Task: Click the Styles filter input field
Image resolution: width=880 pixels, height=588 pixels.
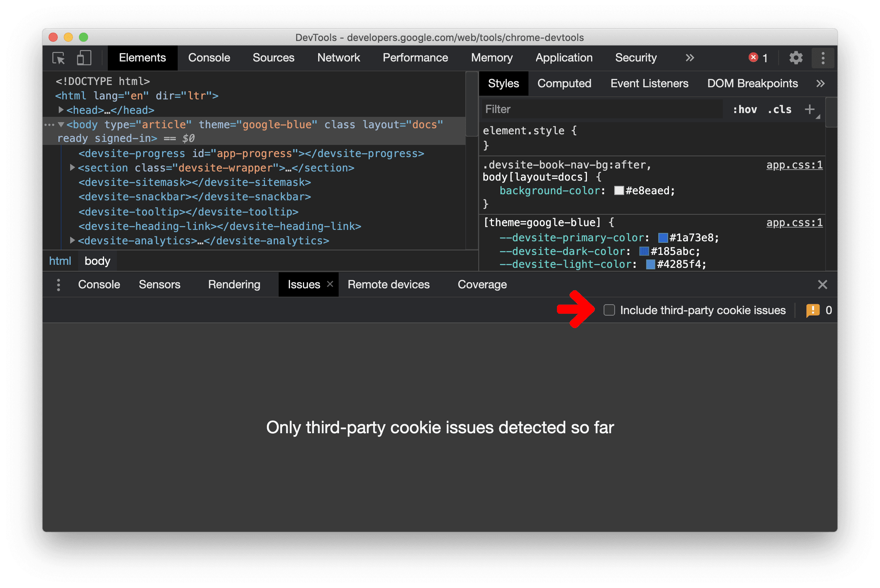Action: pyautogui.click(x=591, y=108)
